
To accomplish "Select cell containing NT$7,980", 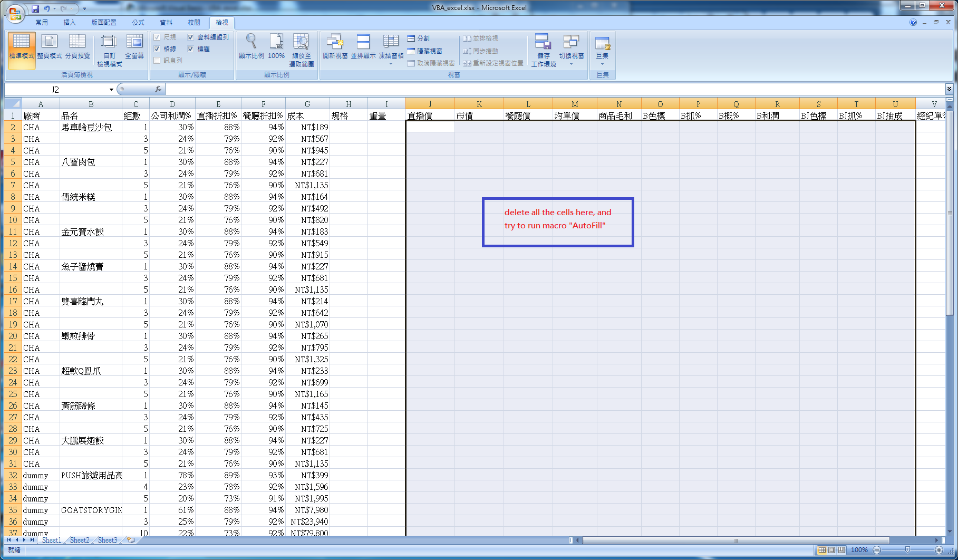I will pos(307,510).
